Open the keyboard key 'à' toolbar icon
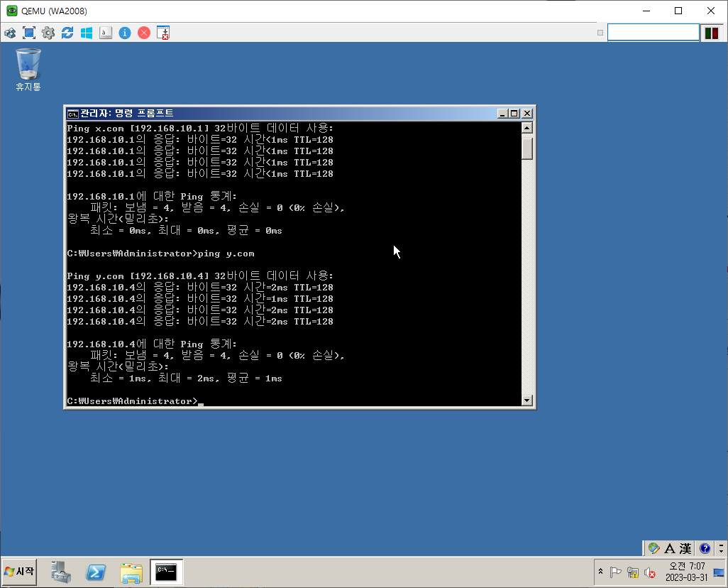 [x=106, y=33]
